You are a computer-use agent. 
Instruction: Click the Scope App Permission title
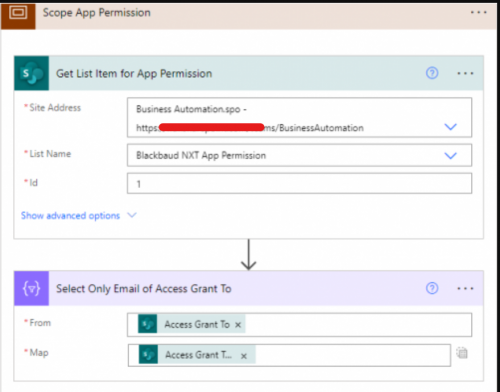[97, 13]
